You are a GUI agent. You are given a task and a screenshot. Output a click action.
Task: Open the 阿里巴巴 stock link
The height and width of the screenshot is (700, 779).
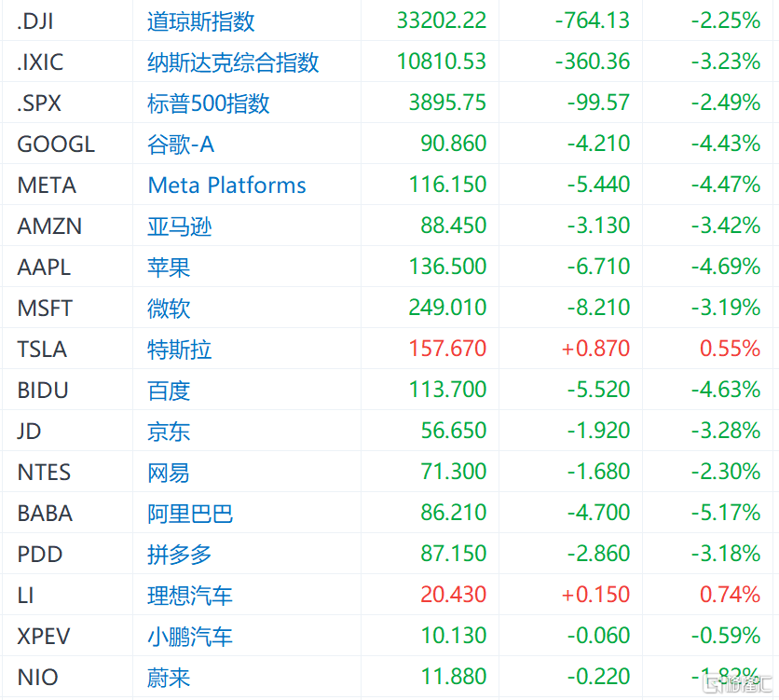(190, 514)
